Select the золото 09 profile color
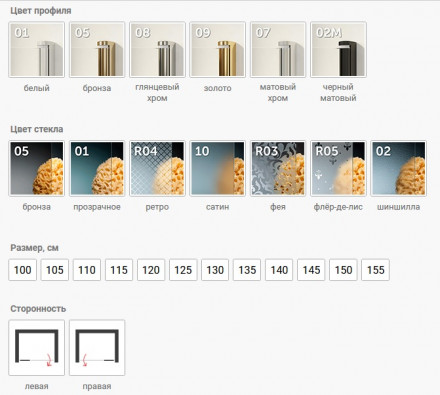 pos(218,50)
